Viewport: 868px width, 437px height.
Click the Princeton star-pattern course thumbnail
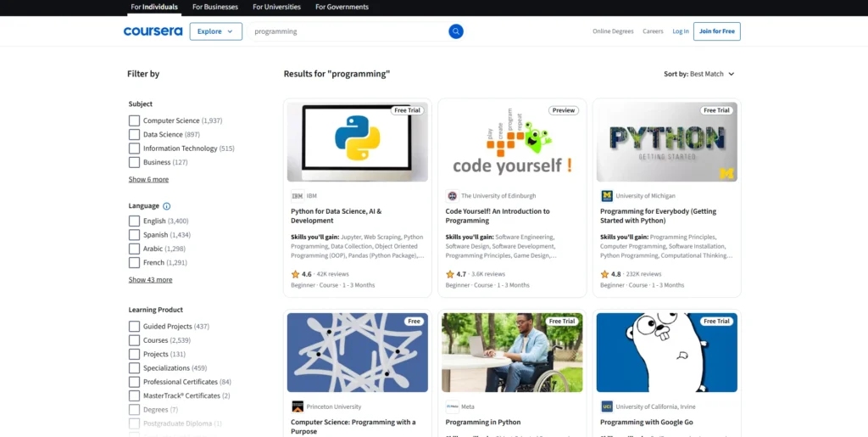point(357,352)
